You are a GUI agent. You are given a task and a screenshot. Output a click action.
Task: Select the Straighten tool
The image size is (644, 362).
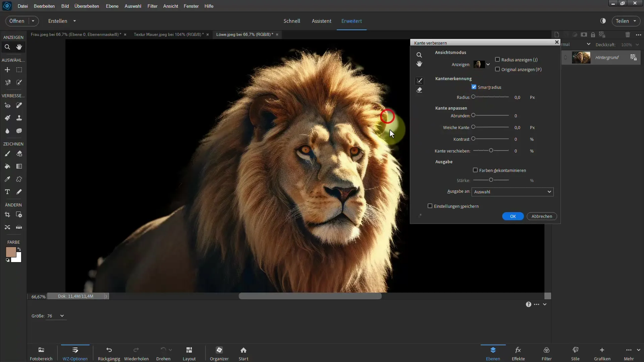(19, 227)
